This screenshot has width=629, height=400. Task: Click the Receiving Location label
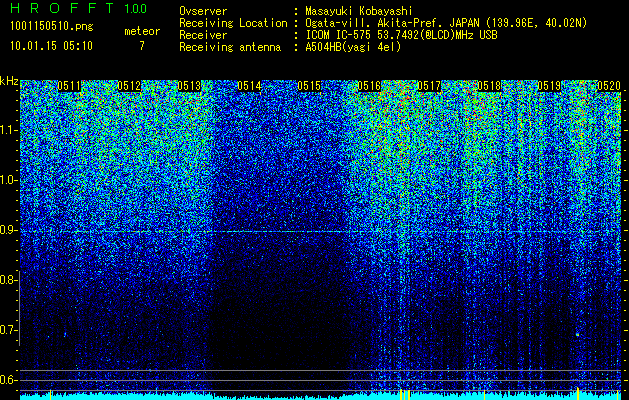tap(233, 23)
